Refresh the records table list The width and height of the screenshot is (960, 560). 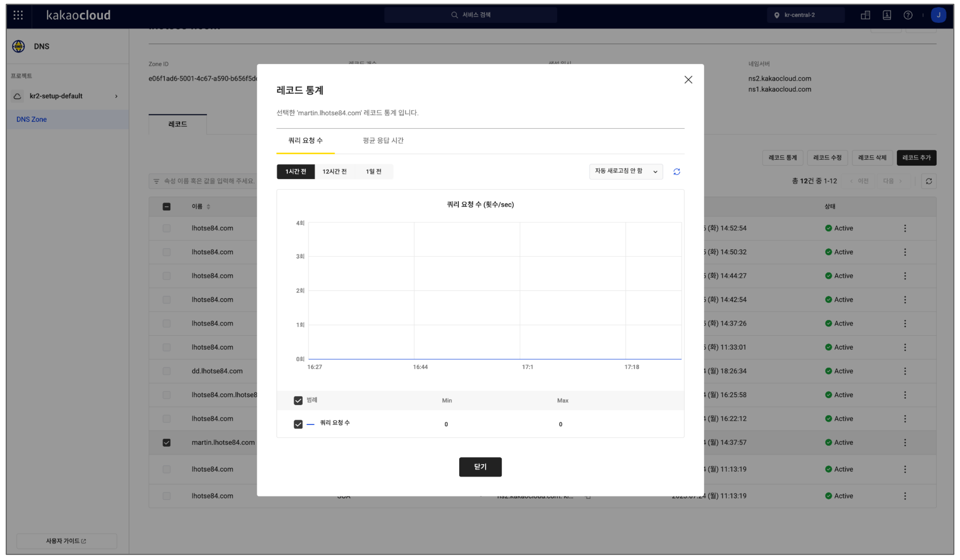pos(929,181)
